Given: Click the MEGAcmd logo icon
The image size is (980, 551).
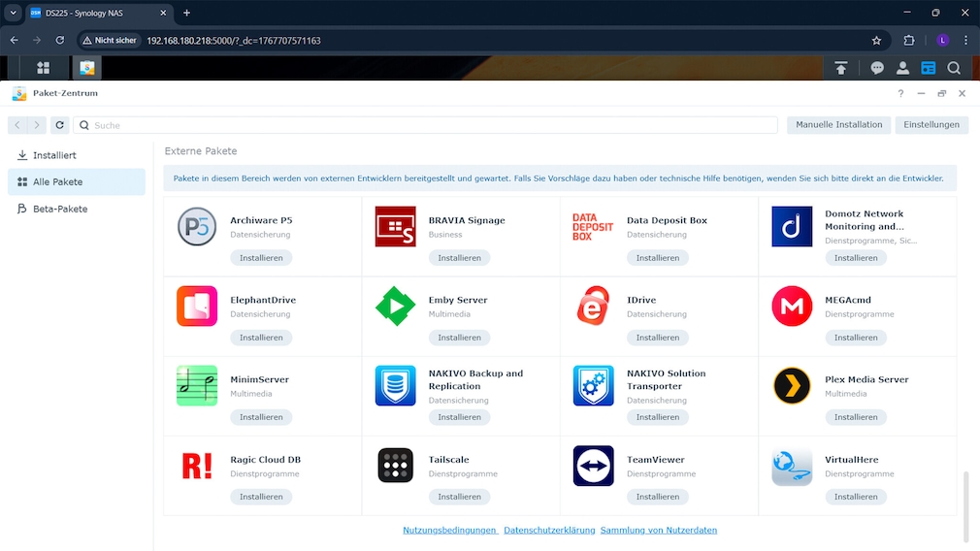Looking at the screenshot, I should coord(792,307).
